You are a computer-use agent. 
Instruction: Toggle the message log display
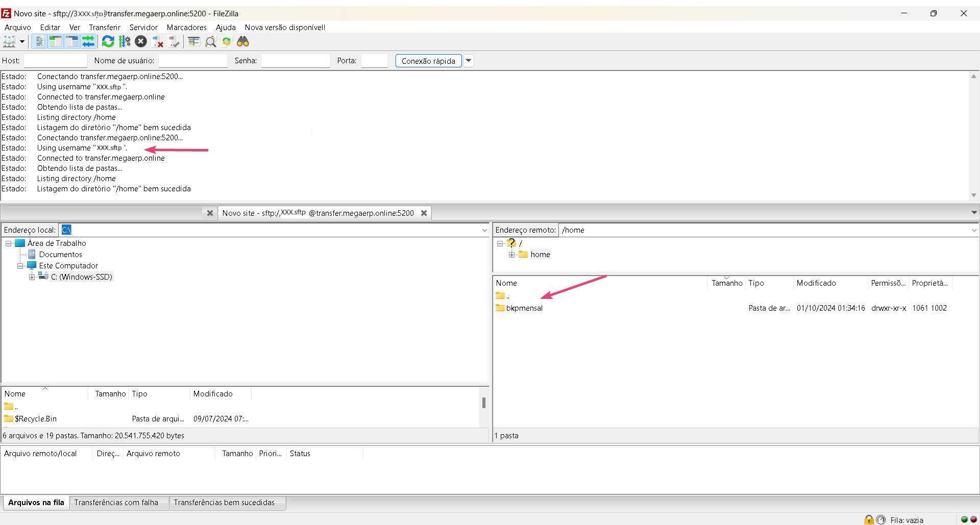(x=39, y=42)
